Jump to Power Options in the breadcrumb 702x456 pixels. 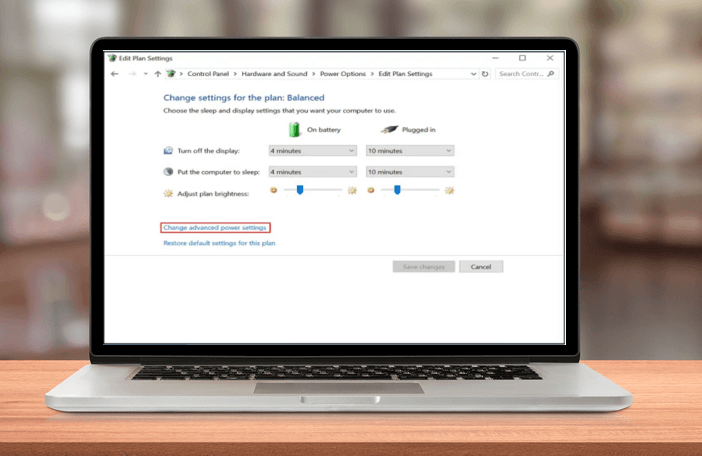(343, 74)
